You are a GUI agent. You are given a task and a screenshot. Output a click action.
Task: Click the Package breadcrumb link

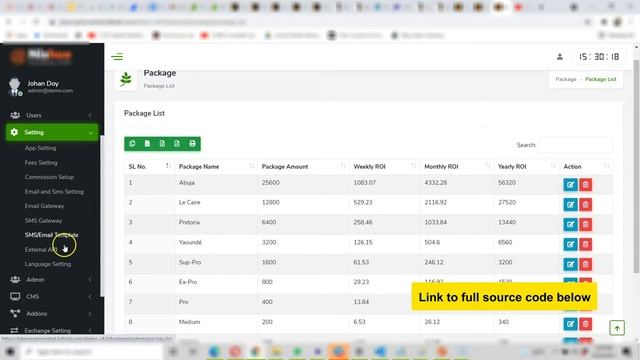pos(566,79)
